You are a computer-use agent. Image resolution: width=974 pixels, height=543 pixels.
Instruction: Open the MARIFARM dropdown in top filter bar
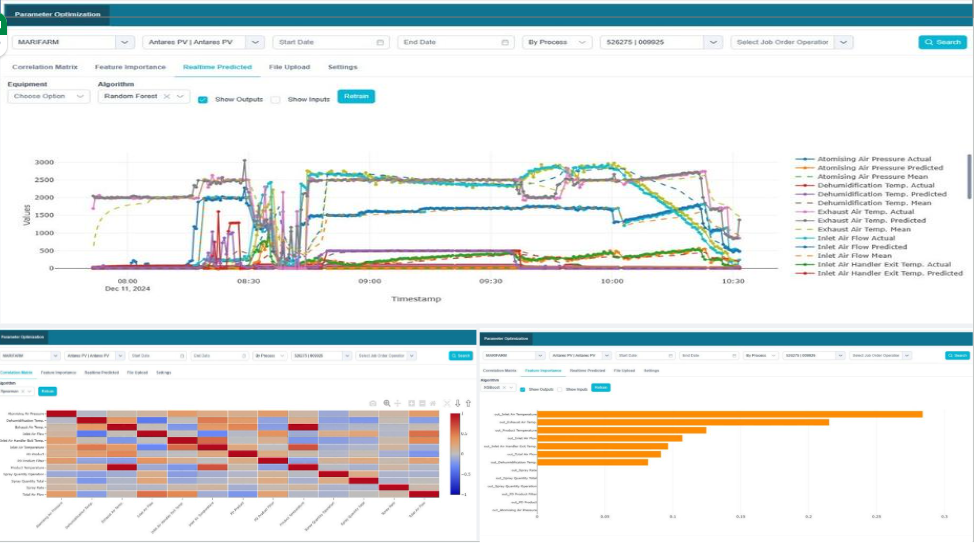[x=124, y=42]
